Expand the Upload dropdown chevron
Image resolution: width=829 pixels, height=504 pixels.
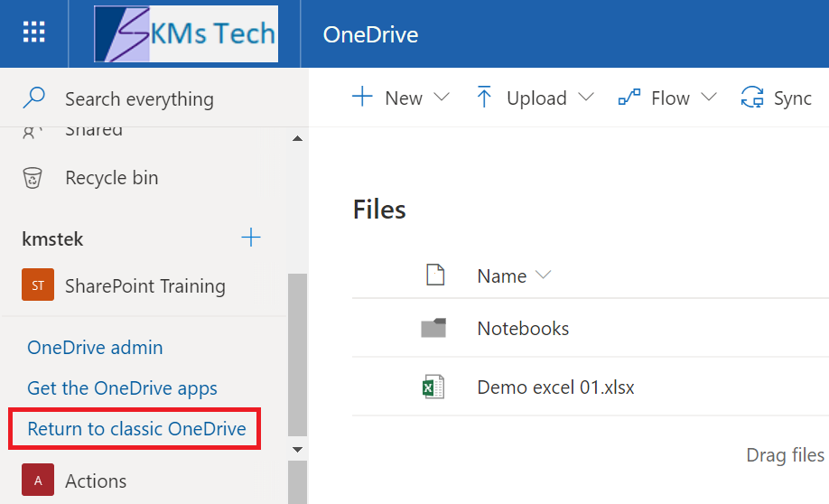pos(586,98)
